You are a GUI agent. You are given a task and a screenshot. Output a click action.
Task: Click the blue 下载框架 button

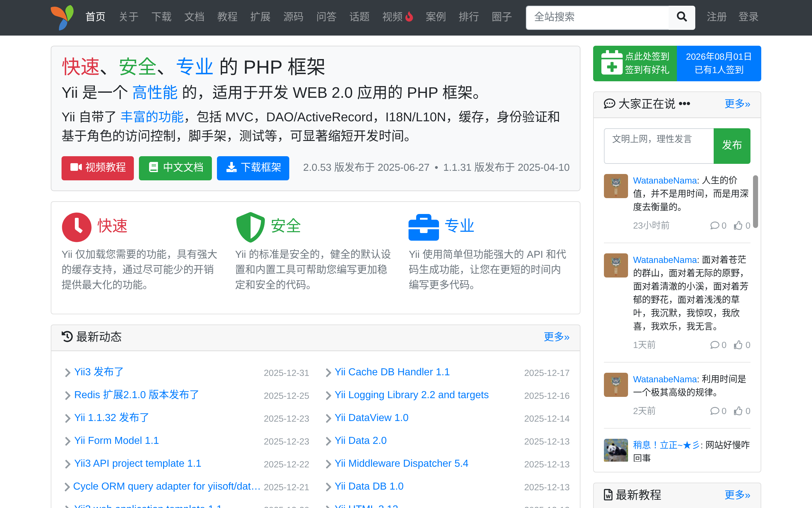253,168
